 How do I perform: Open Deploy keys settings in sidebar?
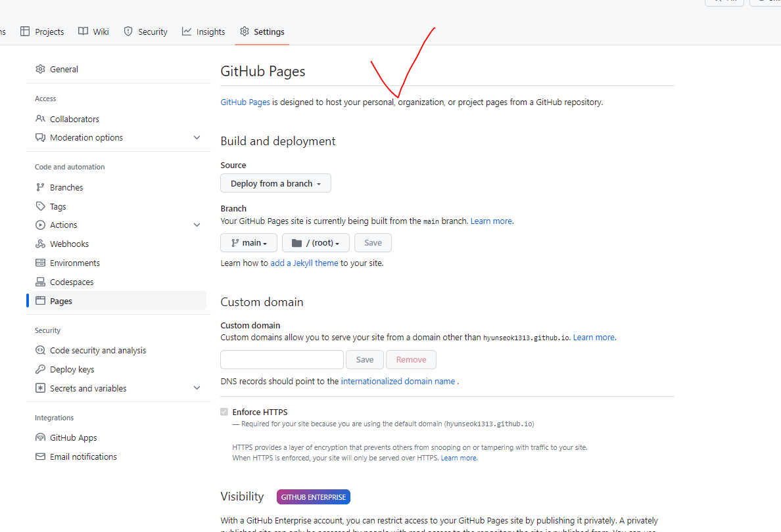pyautogui.click(x=118, y=369)
